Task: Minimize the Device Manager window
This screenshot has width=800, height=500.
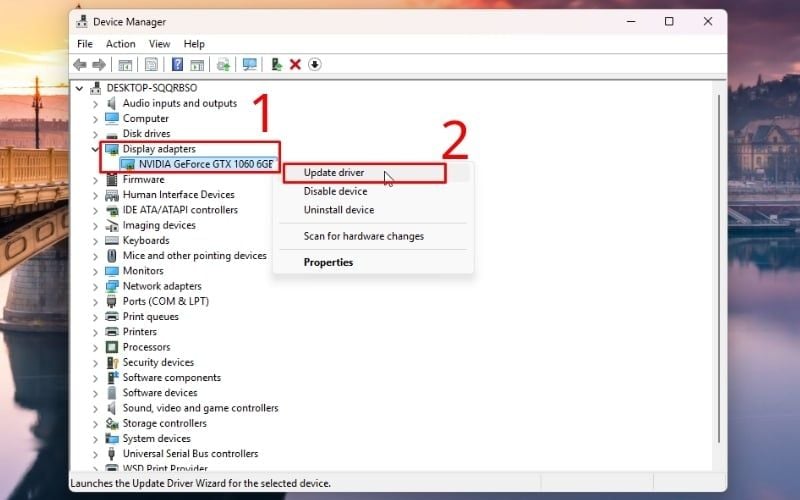Action: click(x=631, y=21)
